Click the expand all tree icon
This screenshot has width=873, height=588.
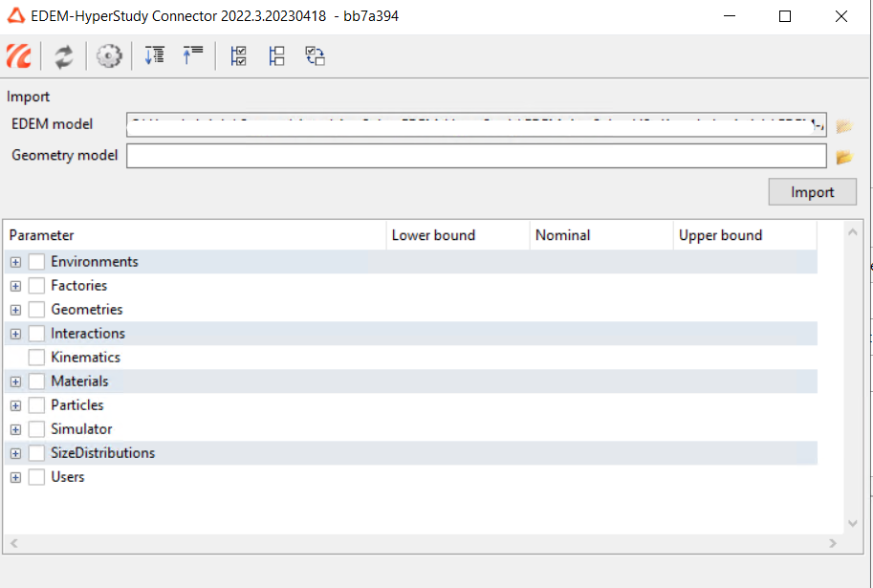pos(154,55)
